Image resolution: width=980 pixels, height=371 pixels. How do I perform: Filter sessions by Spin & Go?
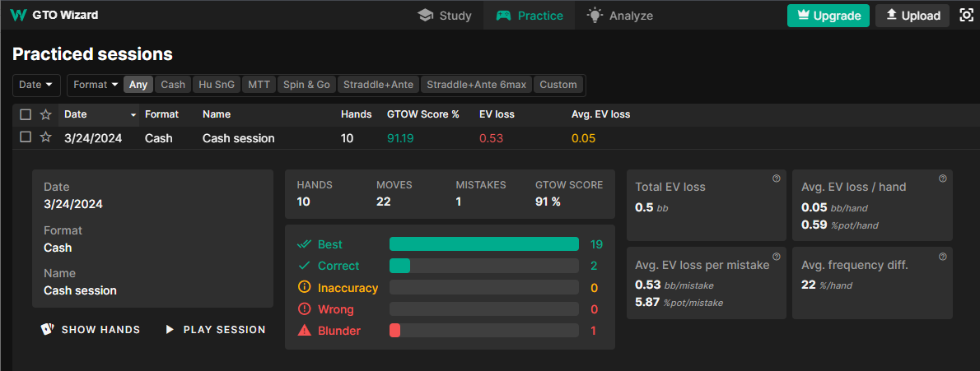(306, 84)
